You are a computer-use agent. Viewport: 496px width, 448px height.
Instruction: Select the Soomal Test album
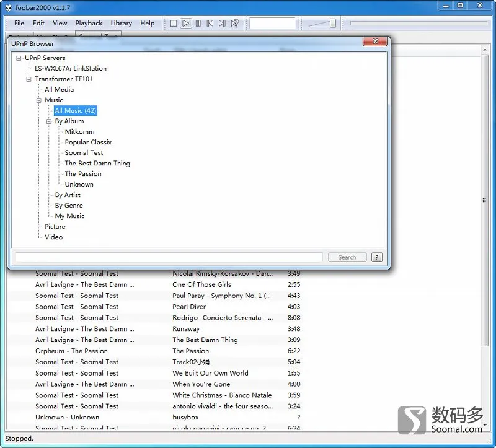click(84, 152)
